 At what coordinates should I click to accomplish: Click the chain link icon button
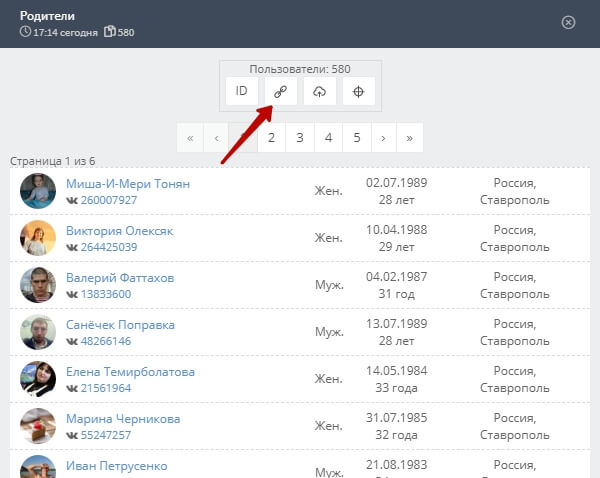281,91
